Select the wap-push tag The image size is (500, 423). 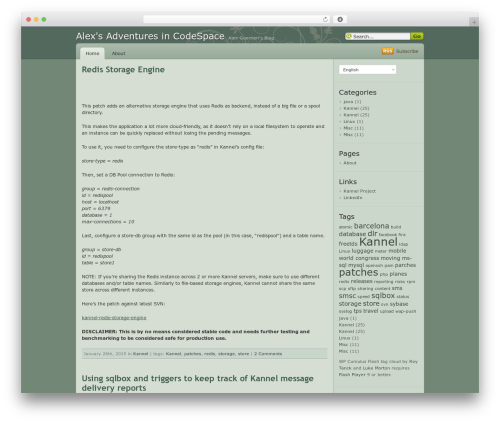coord(405,311)
